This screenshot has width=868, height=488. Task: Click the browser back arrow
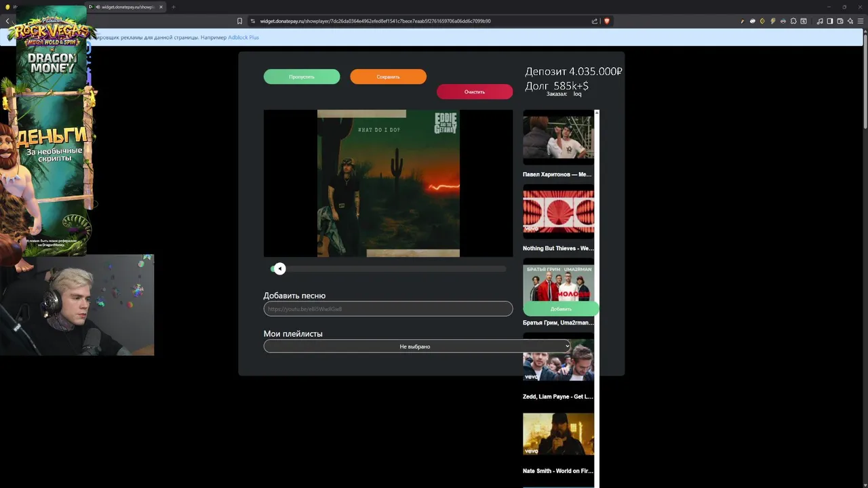pos(7,21)
